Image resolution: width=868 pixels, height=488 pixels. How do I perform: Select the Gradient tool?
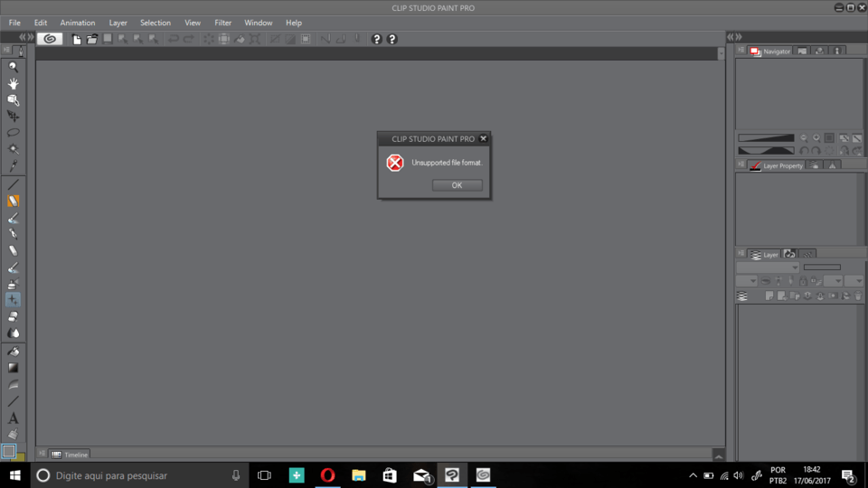(14, 368)
